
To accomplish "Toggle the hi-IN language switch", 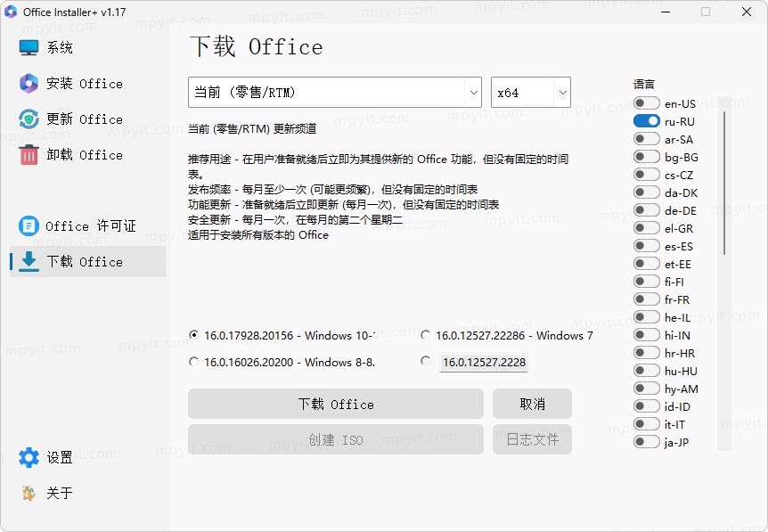I will (x=647, y=335).
